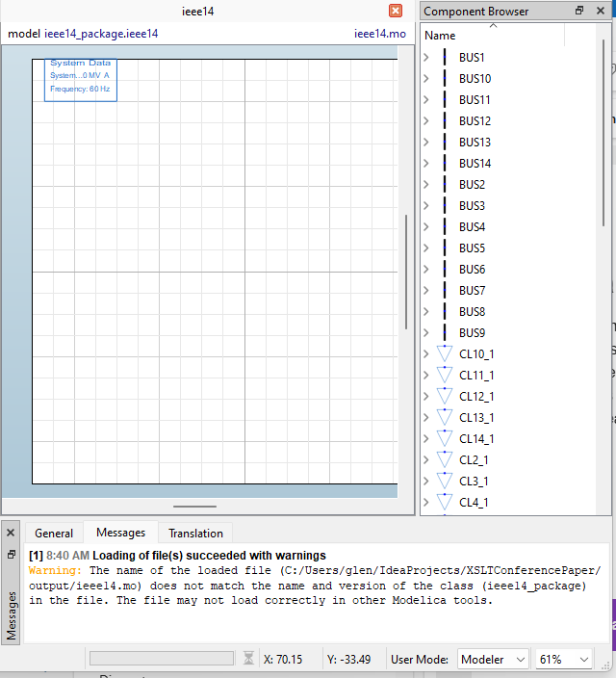Screen dimensions: 616x678
Task: Select the System Data block on diagram
Action: tap(81, 81)
